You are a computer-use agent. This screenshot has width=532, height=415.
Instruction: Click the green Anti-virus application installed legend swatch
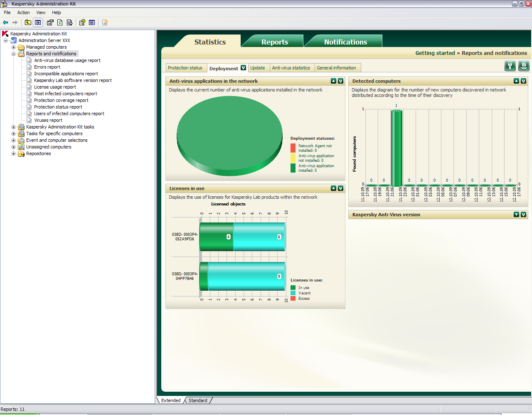click(293, 168)
